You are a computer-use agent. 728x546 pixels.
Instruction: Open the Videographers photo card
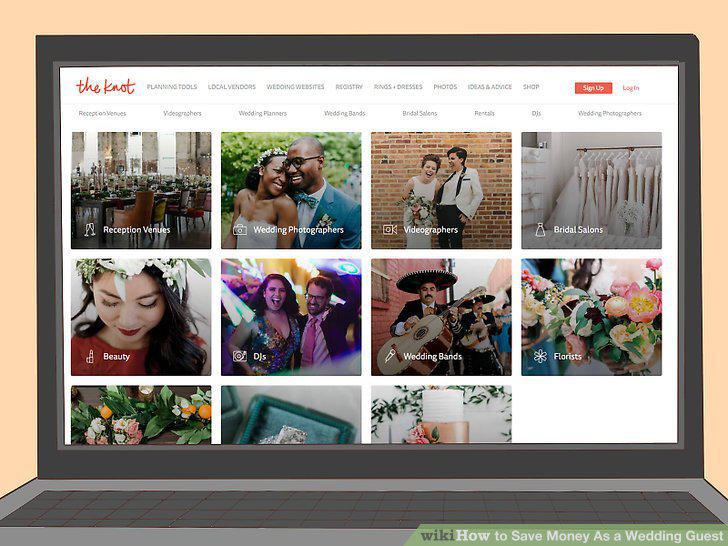tap(441, 190)
